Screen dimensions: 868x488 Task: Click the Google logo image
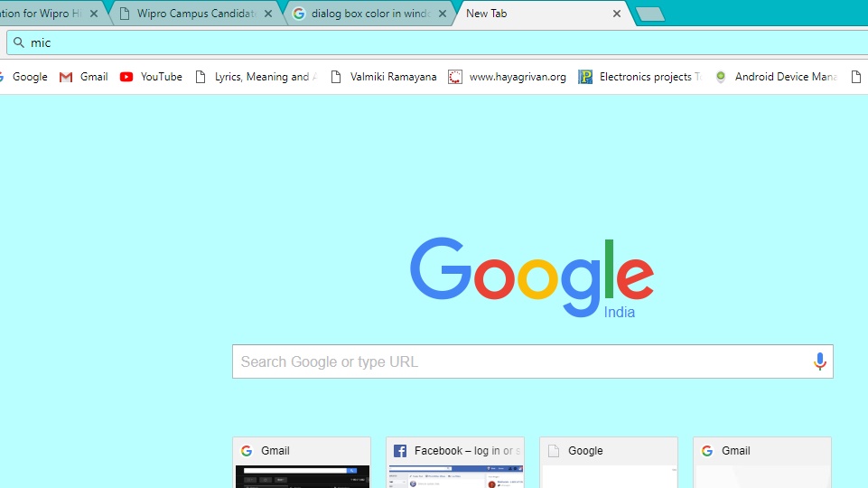pos(532,277)
